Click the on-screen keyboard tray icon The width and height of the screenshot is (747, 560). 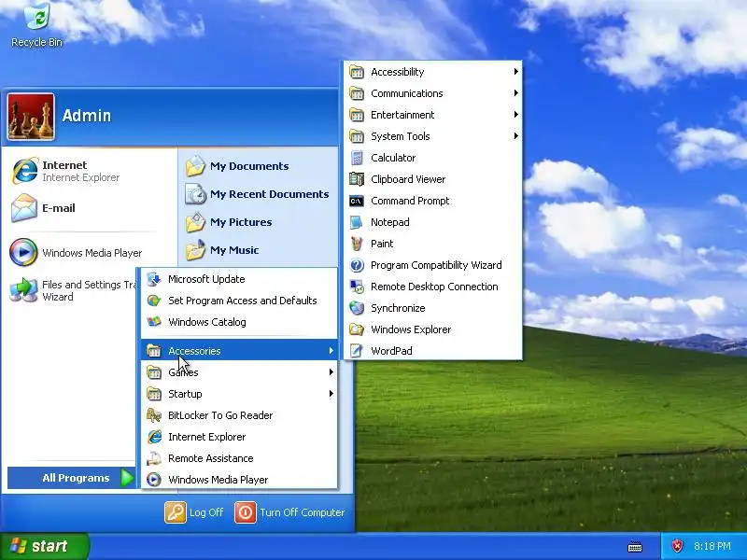(635, 546)
